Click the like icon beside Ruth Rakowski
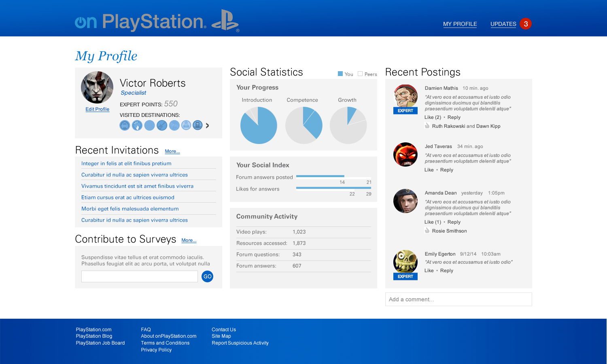607x364 pixels. [x=427, y=126]
